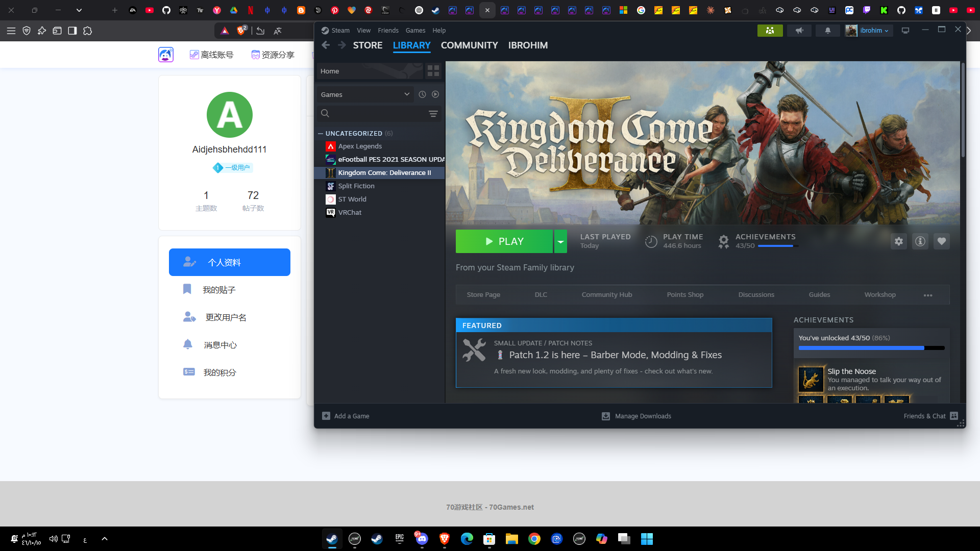Viewport: 980px width, 551px height.
Task: Click the unlocked 43/50 progress bar
Action: 871,348
